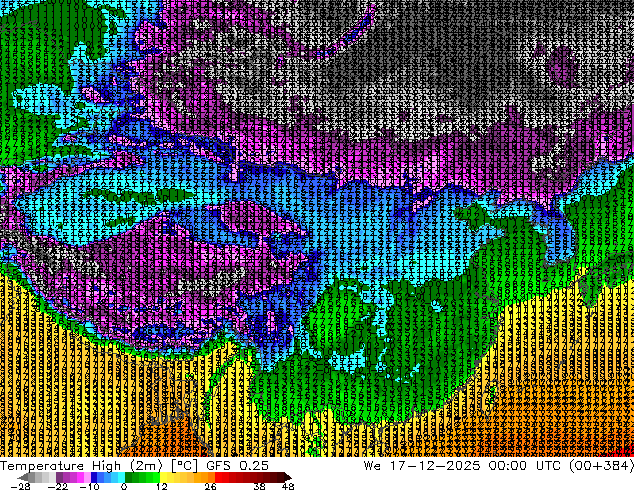Click the 'GFS 0.25' model label
Viewport: 634px width, 490px height.
237,466
